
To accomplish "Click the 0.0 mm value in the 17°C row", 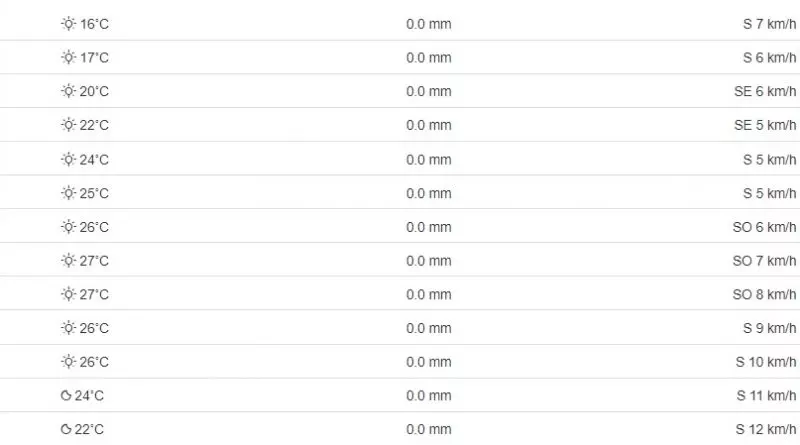I will click(428, 58).
